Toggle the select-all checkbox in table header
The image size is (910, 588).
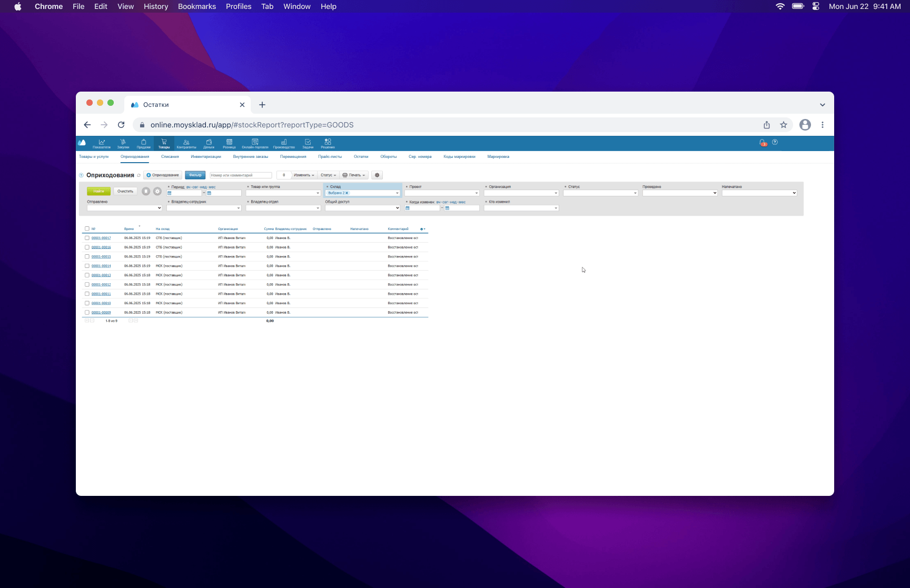pyautogui.click(x=87, y=229)
